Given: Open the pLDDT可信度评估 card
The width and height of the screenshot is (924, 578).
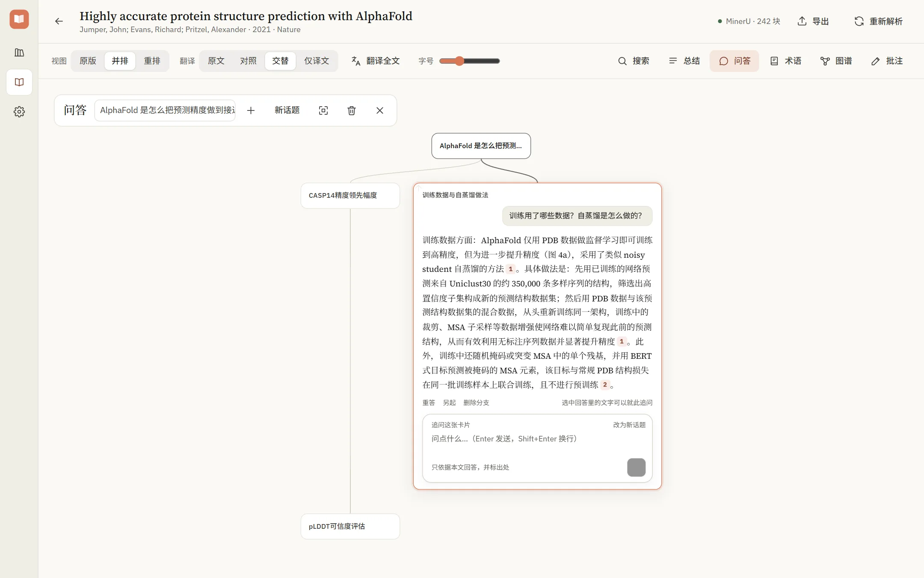Looking at the screenshot, I should coord(350,526).
